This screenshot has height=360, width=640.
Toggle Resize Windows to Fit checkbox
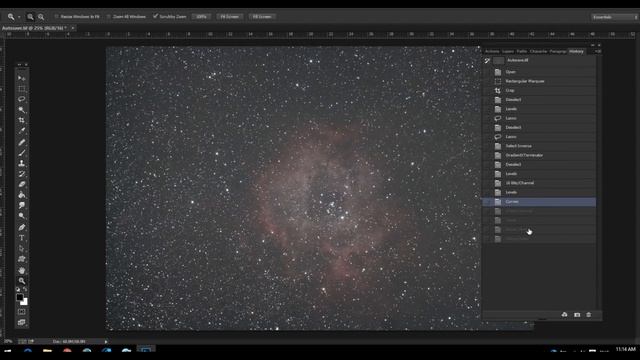(x=56, y=17)
